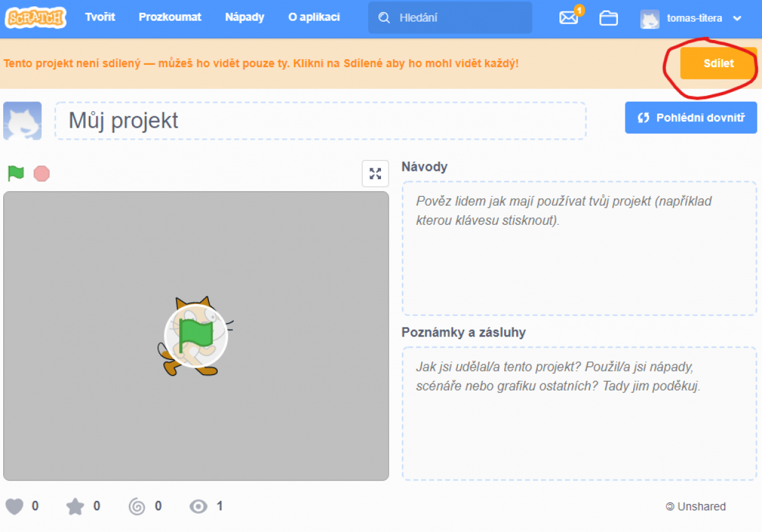Click the user avatar in navigation bar
The height and width of the screenshot is (532, 762).
pos(650,18)
